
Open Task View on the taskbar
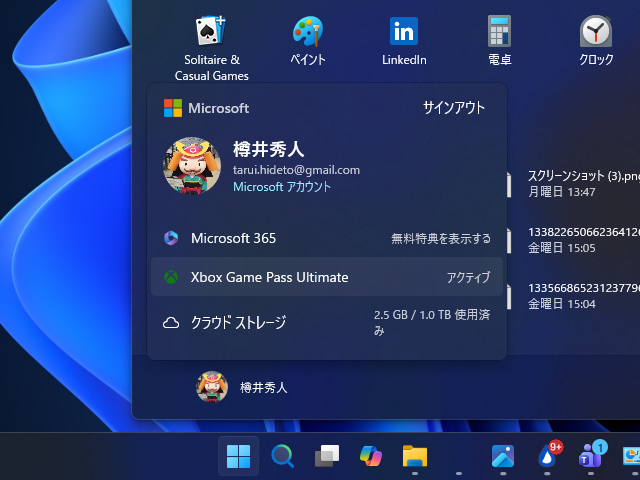(x=327, y=456)
